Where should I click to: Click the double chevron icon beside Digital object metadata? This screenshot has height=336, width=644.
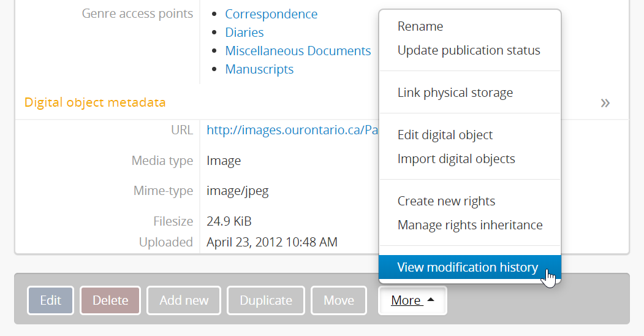605,103
